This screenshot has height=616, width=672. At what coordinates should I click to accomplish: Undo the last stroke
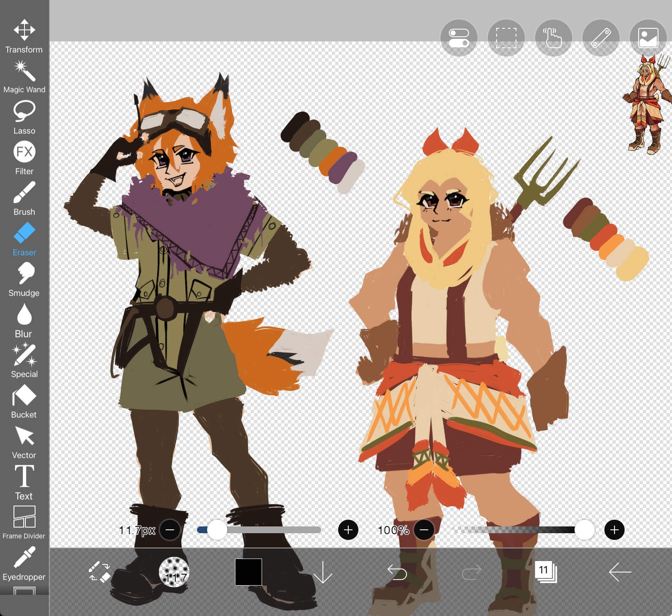[x=397, y=572]
